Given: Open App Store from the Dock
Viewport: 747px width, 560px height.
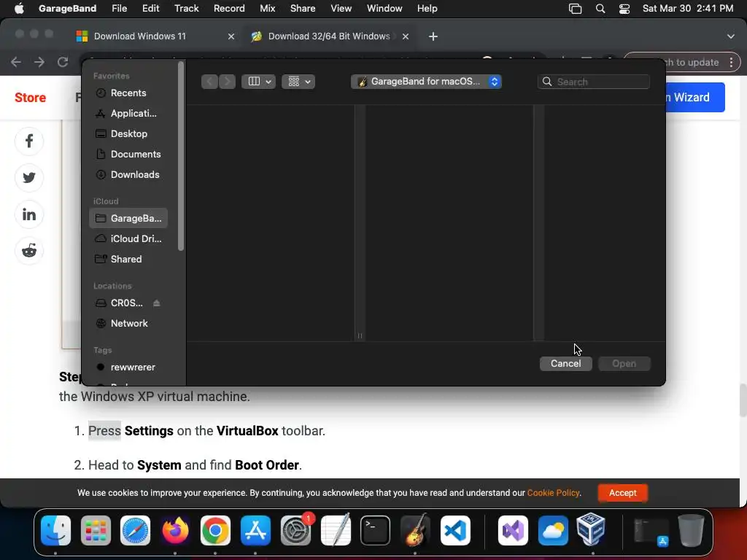Looking at the screenshot, I should pos(255,531).
